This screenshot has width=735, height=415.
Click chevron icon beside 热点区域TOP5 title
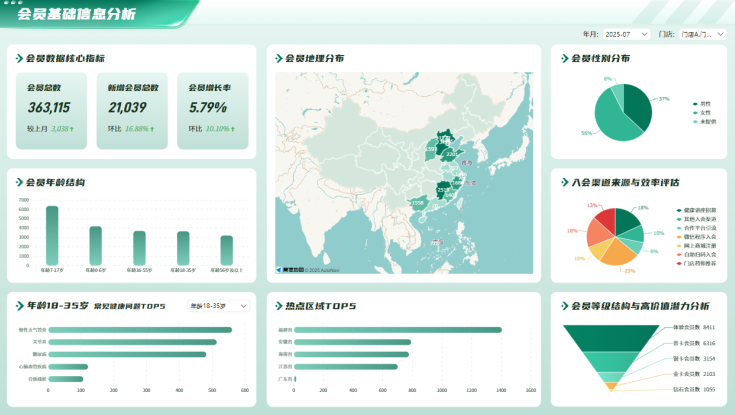[279, 306]
